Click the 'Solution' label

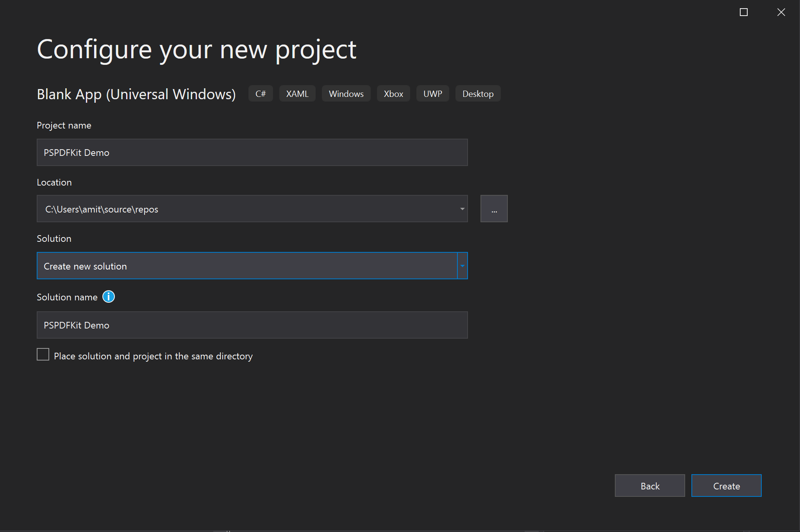54,239
